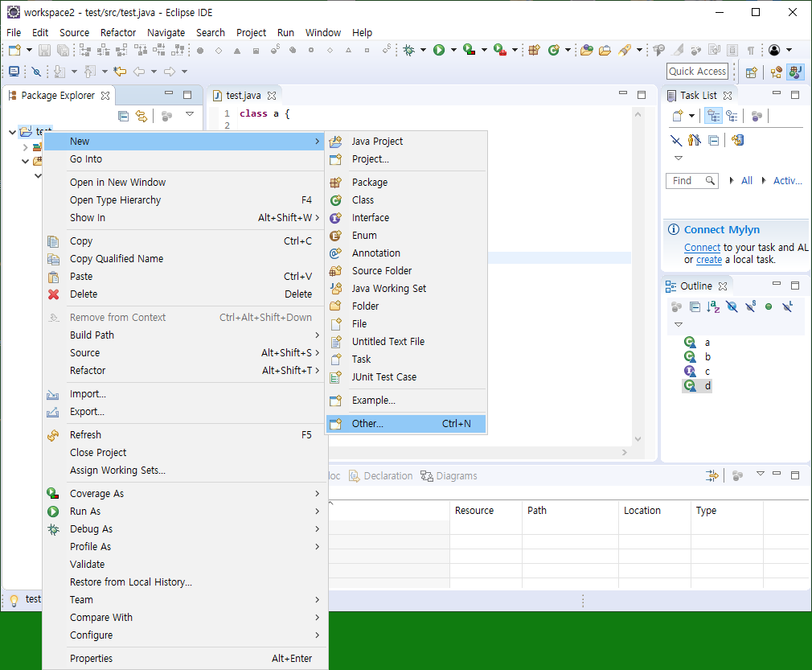Click the Quick Access search field
Screen dimensions: 812x670
click(697, 71)
